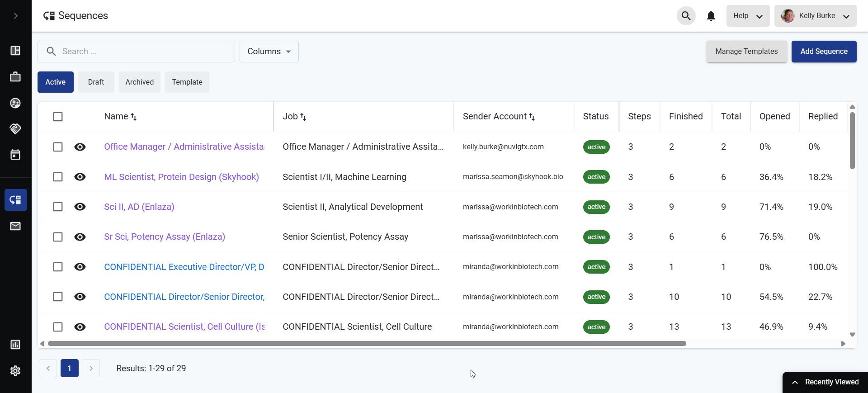
Task: Click the Add Sequence button
Action: 824,52
